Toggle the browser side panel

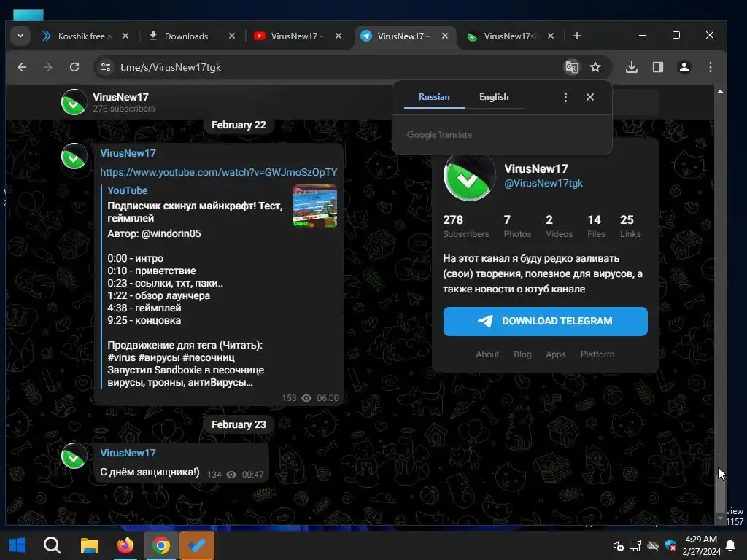[x=658, y=67]
